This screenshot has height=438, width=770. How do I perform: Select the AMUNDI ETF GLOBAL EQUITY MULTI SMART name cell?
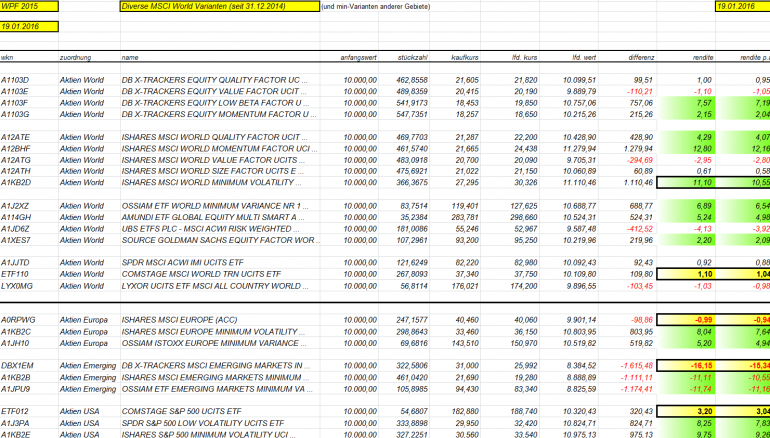point(220,217)
